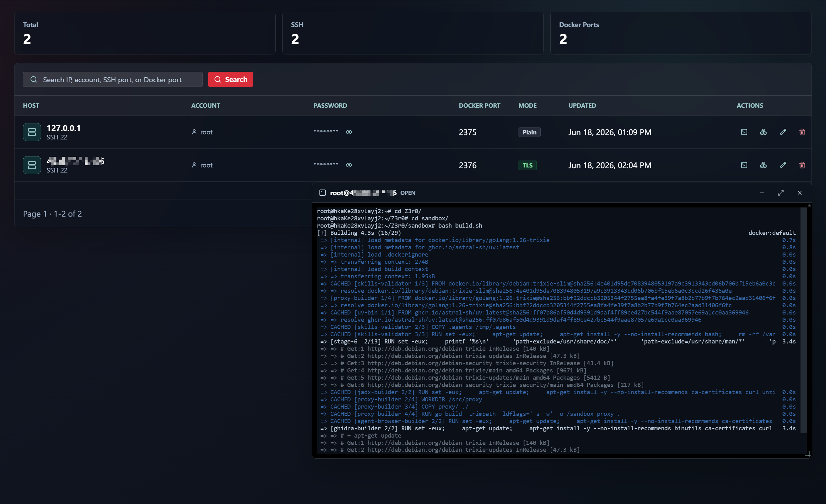Click the HOST column header
Viewport: 826px width, 504px height.
31,105
